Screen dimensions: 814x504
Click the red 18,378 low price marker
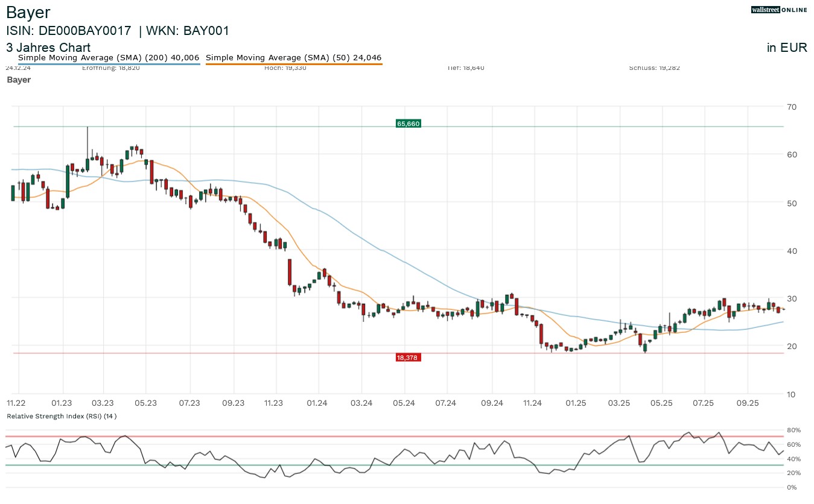408,358
